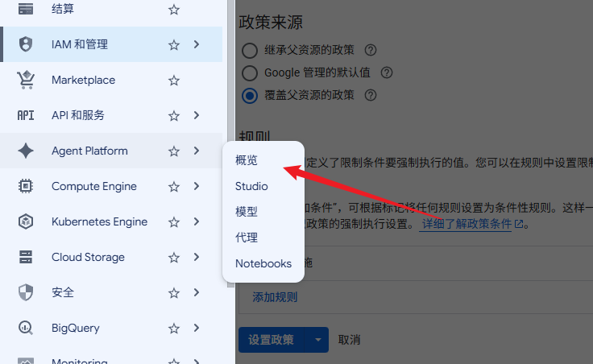Click the Cloud Storage icon
The height and width of the screenshot is (364, 593).
[26, 257]
